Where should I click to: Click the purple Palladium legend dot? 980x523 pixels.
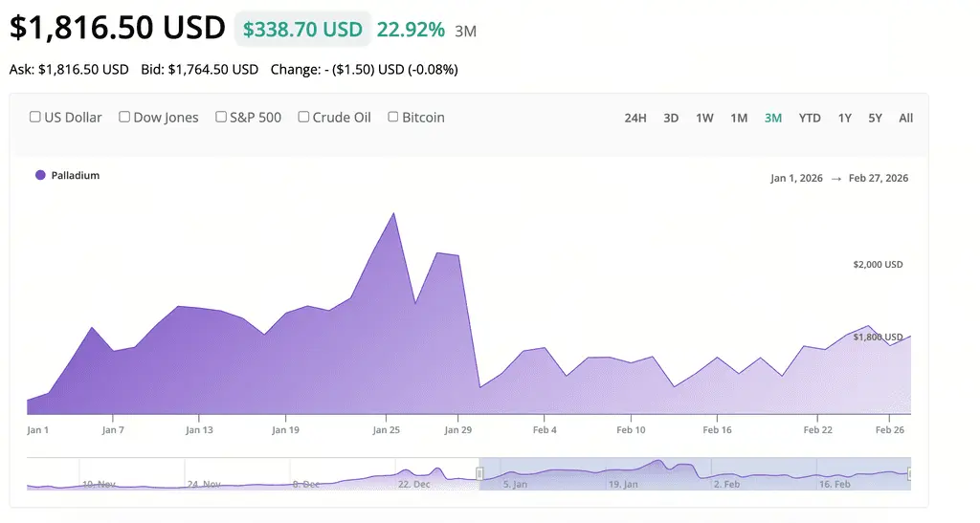(x=40, y=176)
